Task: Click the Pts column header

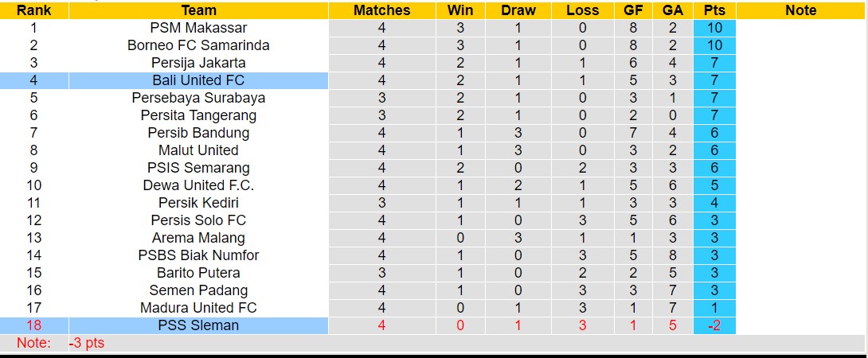Action: [714, 10]
